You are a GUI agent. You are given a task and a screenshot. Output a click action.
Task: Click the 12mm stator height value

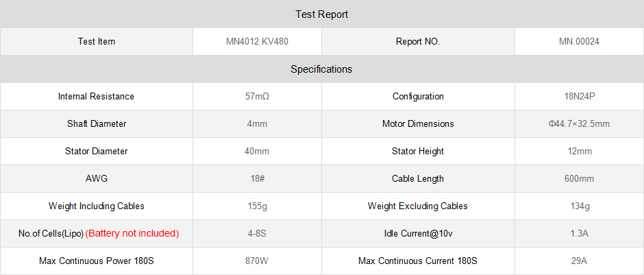[x=579, y=152]
